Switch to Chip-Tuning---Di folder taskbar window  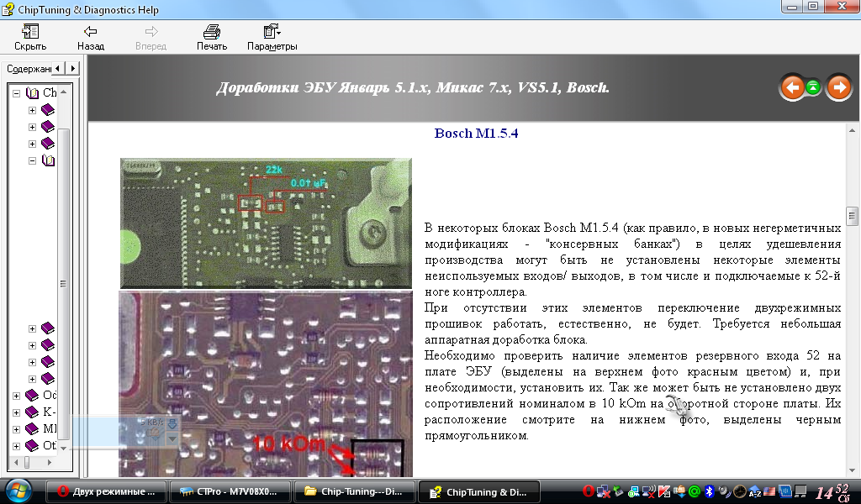tap(354, 491)
